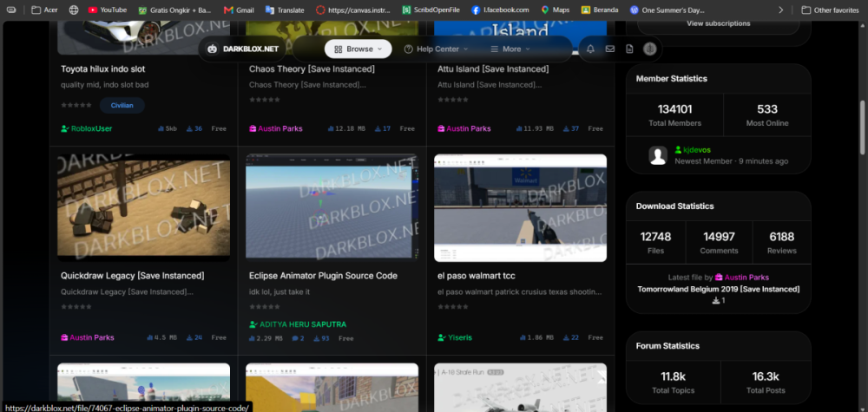Open RobloxUser profile link
Image resolution: width=868 pixels, height=412 pixels.
pyautogui.click(x=86, y=128)
